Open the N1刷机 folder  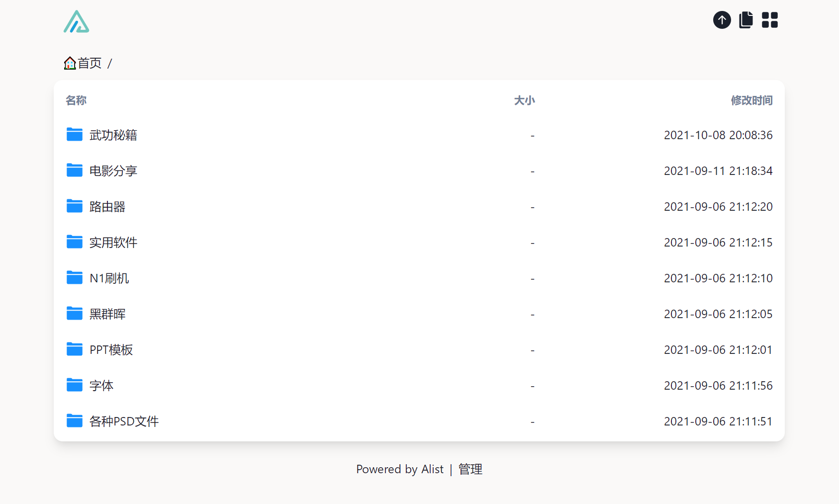coord(109,278)
